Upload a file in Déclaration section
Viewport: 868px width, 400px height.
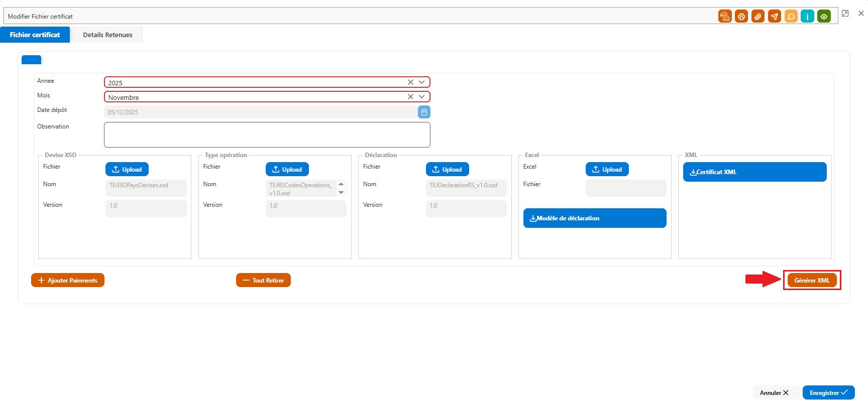(448, 169)
